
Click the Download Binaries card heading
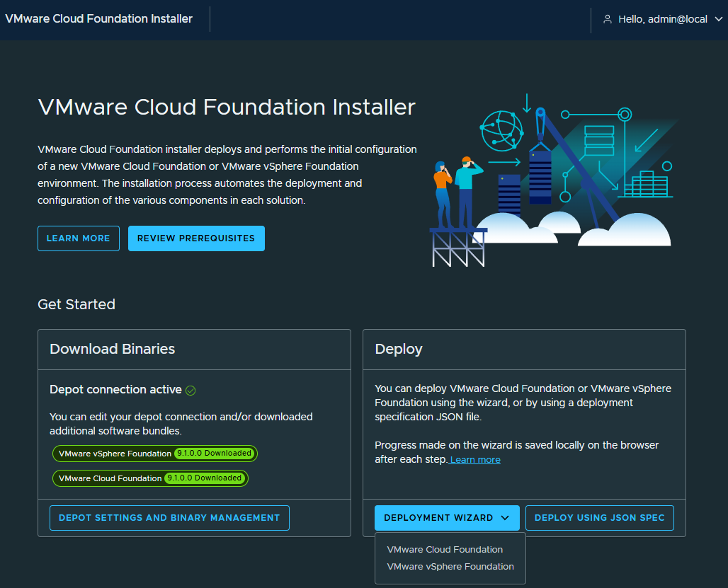coord(113,349)
